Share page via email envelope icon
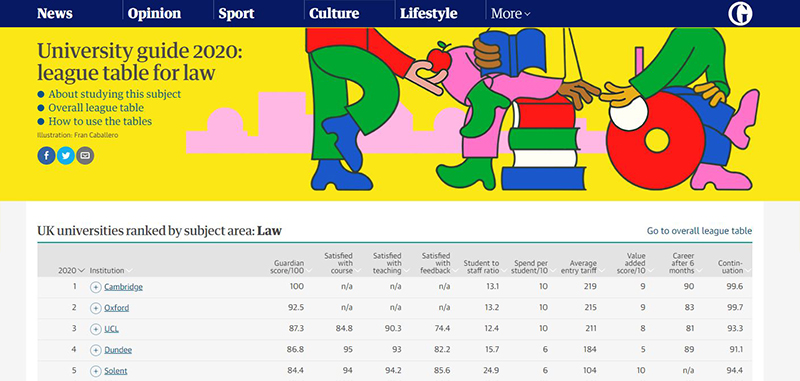The height and width of the screenshot is (381, 800). click(x=85, y=156)
